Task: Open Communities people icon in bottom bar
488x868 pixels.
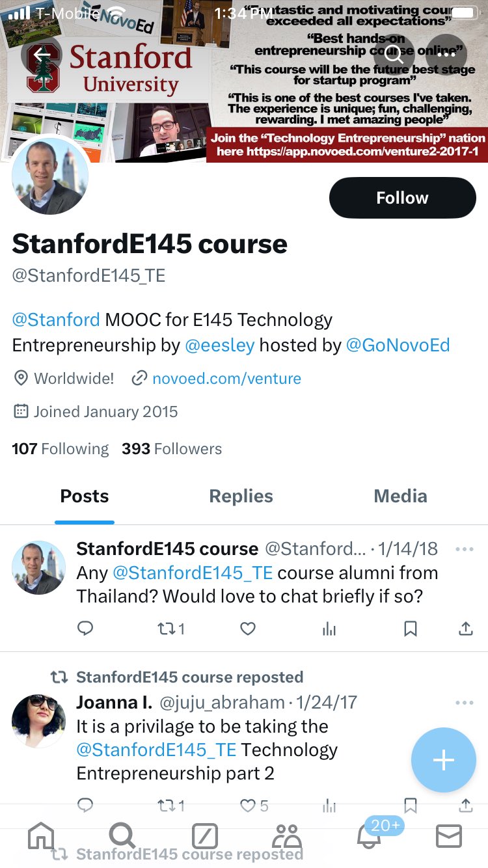Action: point(286,836)
